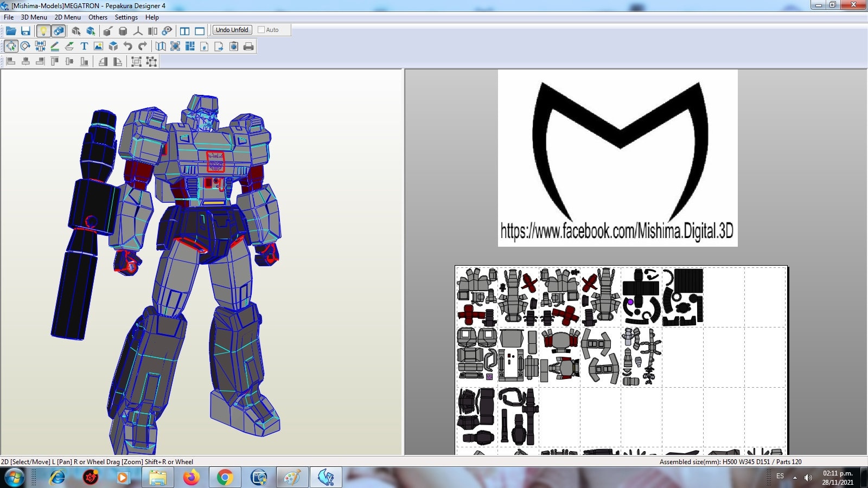Click the Undo Unfold button

[232, 30]
